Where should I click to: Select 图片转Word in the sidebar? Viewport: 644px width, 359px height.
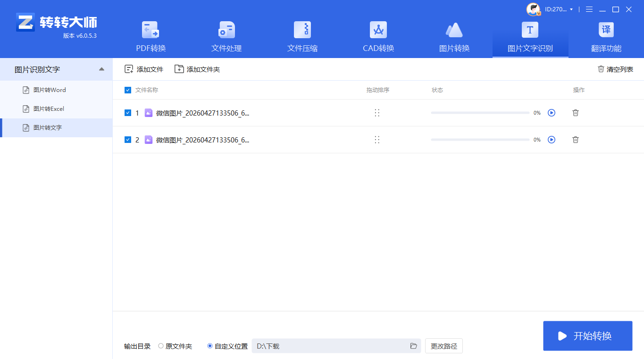click(x=56, y=90)
